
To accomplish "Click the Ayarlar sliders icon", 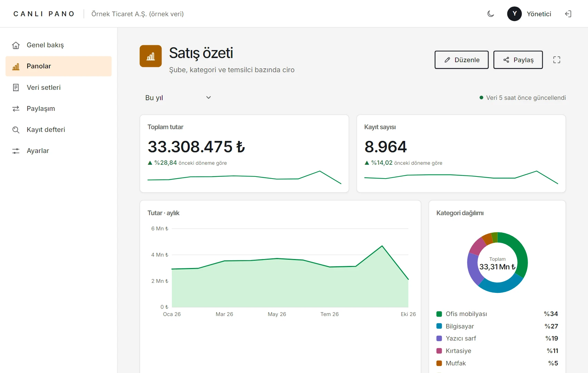I will click(x=16, y=151).
